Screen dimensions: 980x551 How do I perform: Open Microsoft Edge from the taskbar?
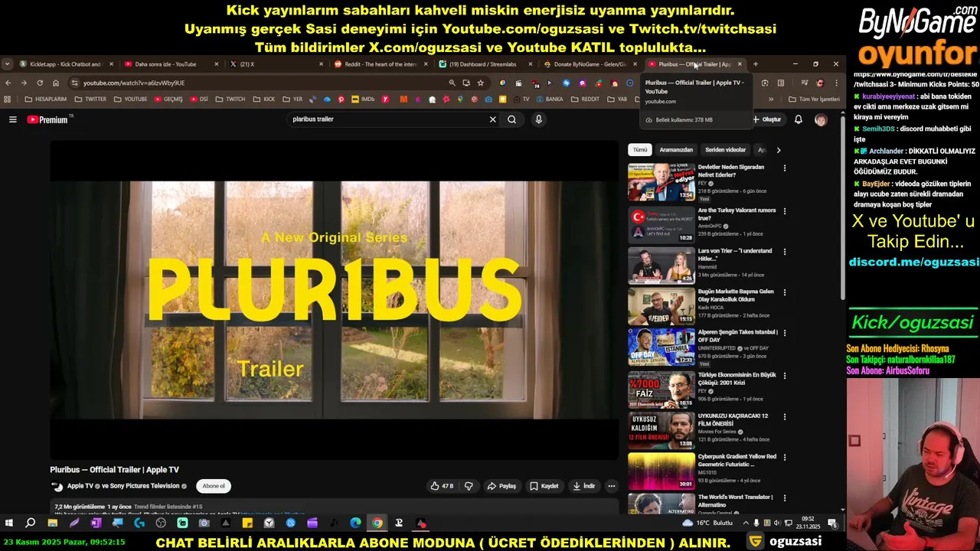(x=355, y=523)
